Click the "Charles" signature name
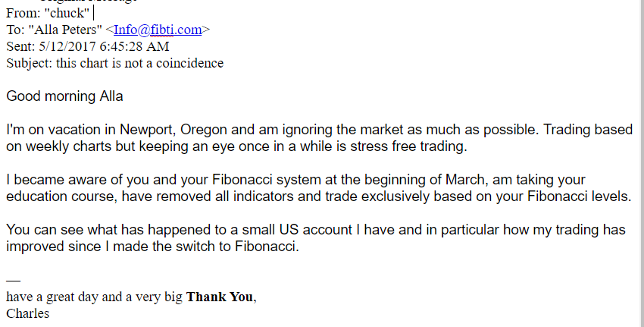The width and height of the screenshot is (644, 327). (x=27, y=314)
